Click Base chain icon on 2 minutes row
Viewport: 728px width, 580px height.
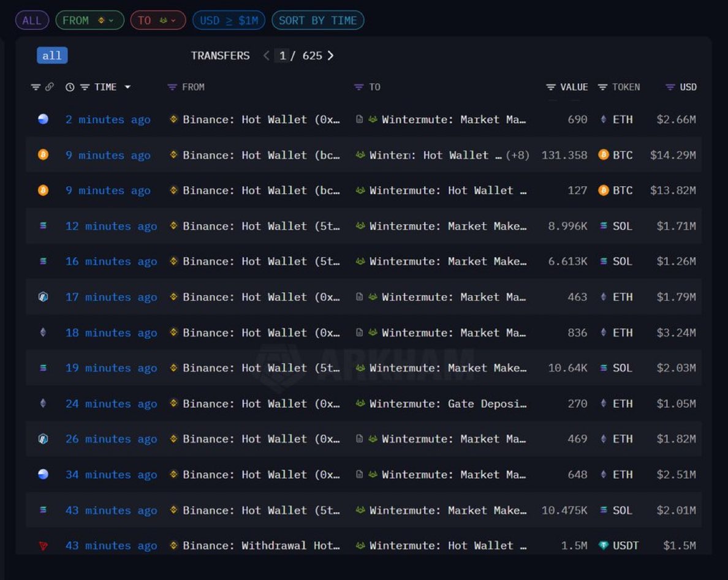(x=43, y=119)
